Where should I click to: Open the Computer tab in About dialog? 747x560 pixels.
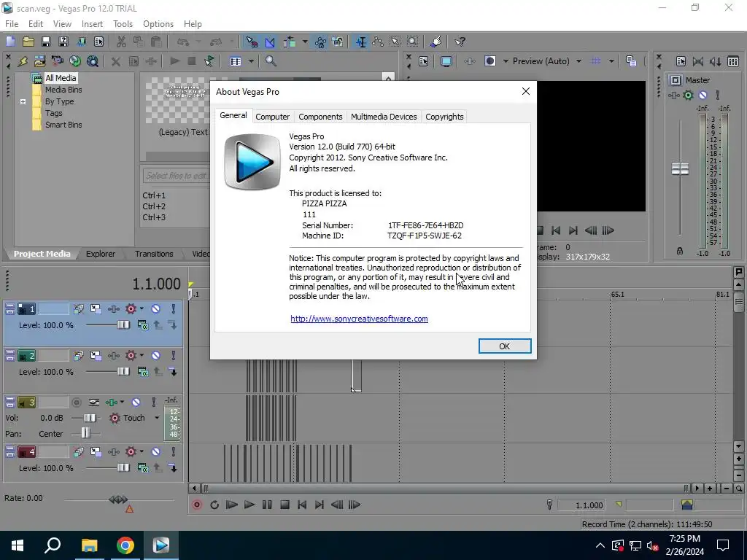click(x=273, y=117)
